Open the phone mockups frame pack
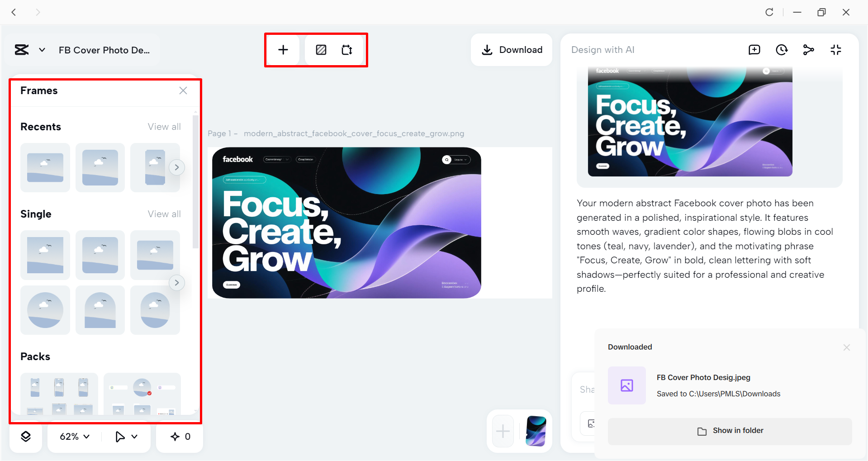 (x=59, y=394)
